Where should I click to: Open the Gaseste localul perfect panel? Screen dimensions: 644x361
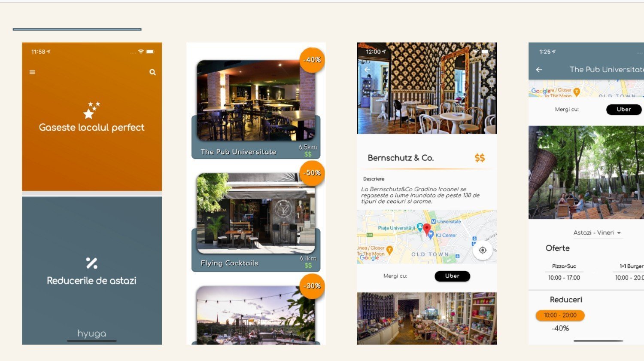[92, 116]
